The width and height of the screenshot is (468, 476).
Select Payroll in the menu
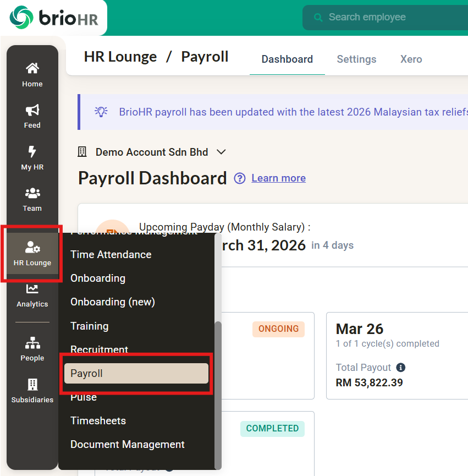(136, 373)
